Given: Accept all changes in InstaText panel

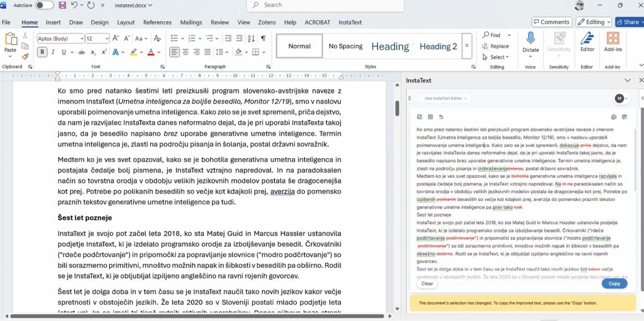Looking at the screenshot, I should tap(420, 117).
